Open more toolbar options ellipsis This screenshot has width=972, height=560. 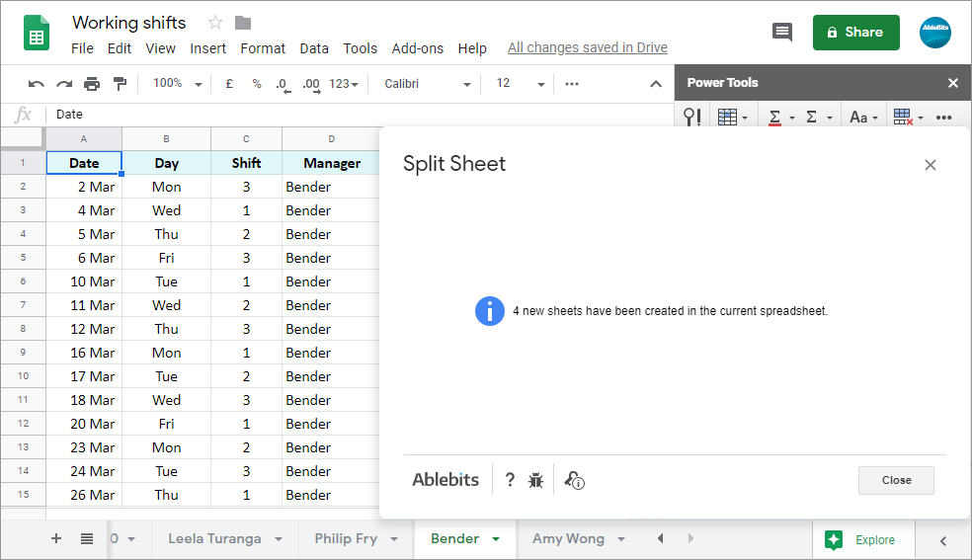(x=572, y=84)
